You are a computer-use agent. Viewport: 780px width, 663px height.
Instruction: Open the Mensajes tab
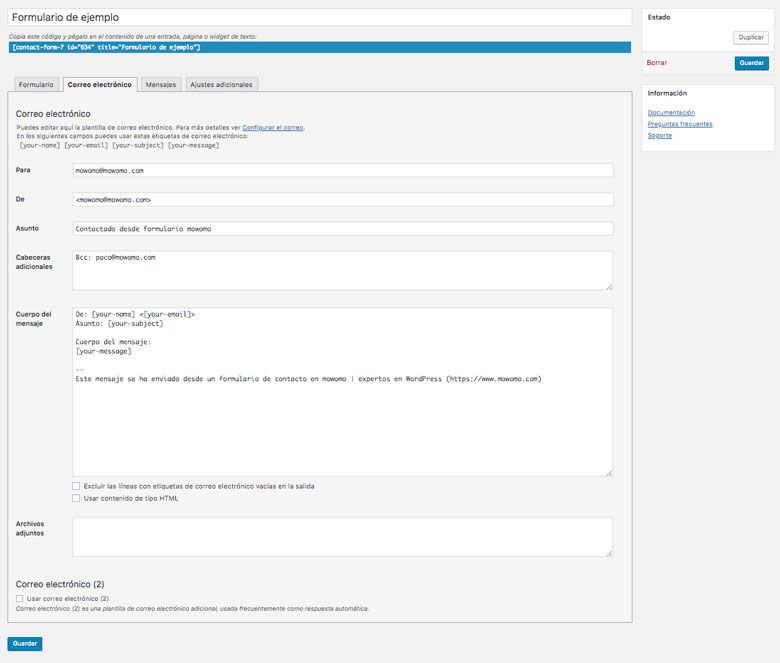[161, 85]
